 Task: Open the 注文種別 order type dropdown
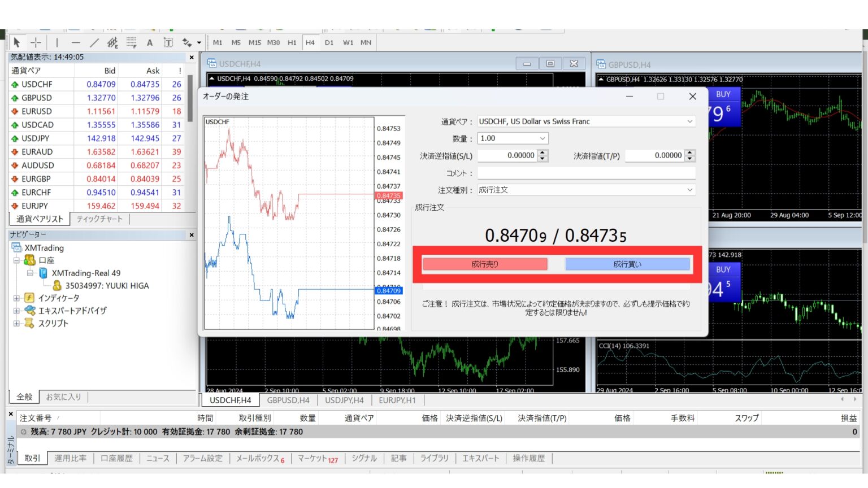(689, 189)
